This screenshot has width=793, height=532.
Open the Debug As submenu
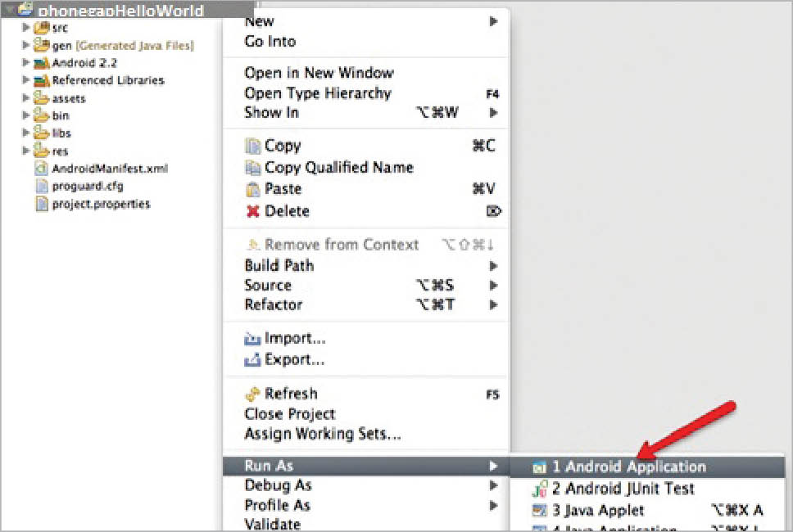278,485
